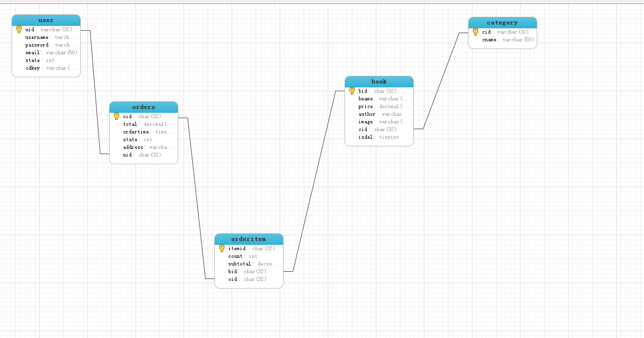Click the key icon next to itemid in orderitem table
This screenshot has width=644, height=338.
(222, 248)
